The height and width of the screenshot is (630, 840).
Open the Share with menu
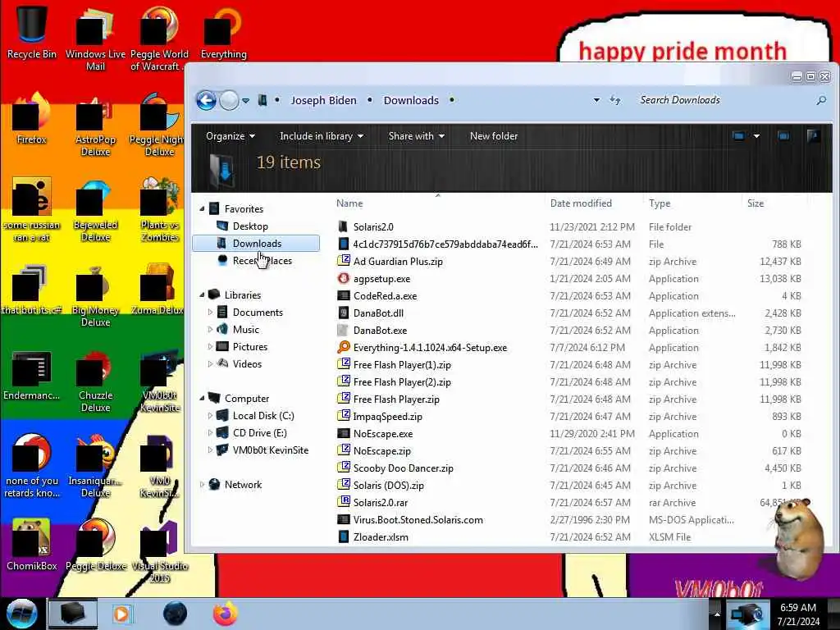416,136
